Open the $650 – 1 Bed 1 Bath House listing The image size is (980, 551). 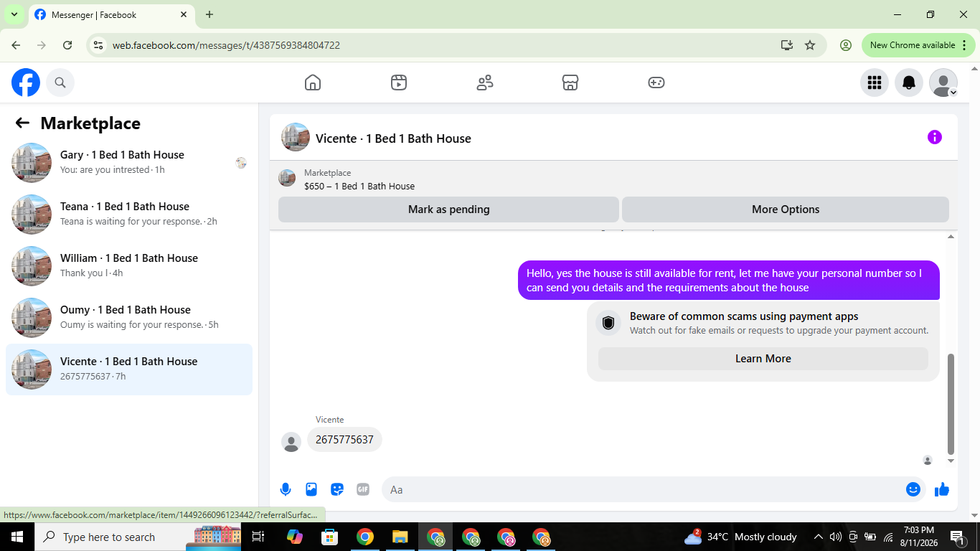tap(359, 186)
